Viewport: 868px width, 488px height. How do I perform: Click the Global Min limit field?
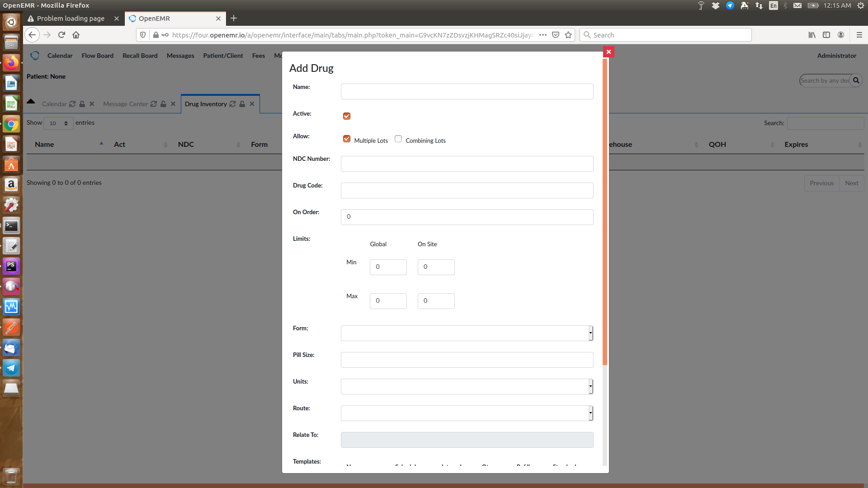tap(388, 267)
